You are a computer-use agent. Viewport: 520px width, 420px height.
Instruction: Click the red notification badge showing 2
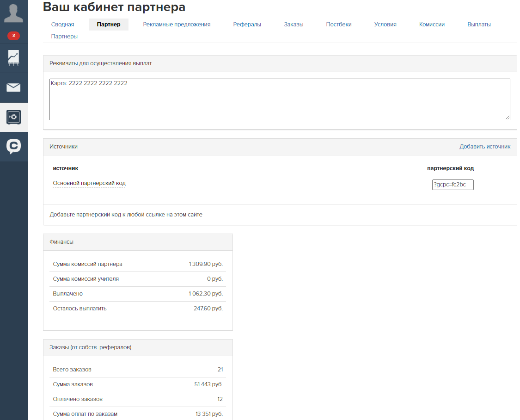(13, 35)
